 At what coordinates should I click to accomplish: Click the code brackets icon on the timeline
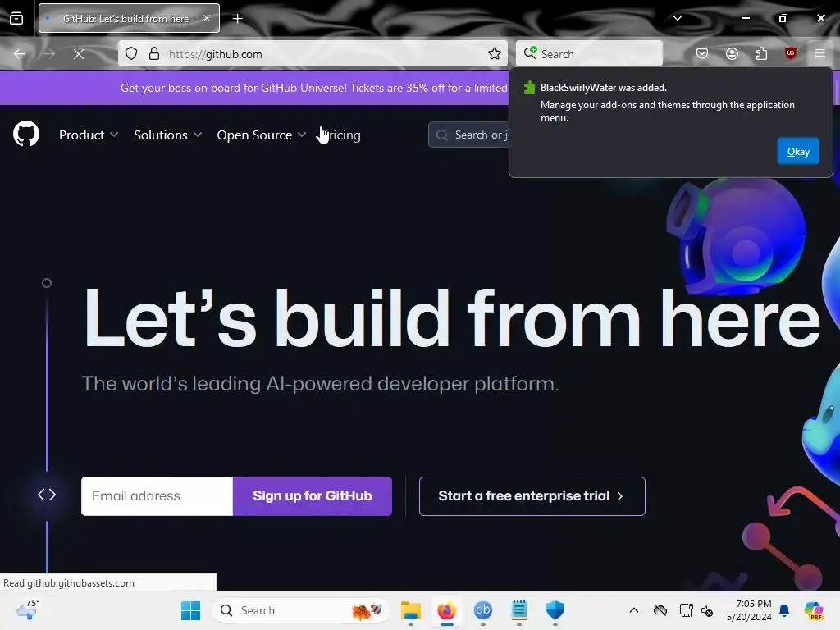coord(47,495)
